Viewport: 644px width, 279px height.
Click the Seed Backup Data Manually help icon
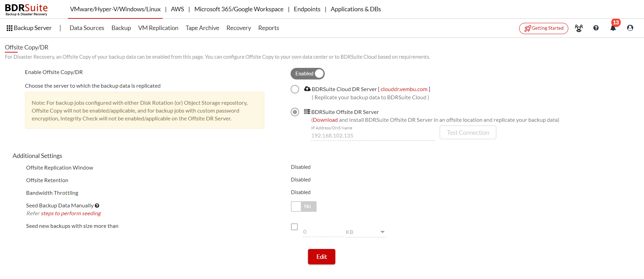point(97,206)
